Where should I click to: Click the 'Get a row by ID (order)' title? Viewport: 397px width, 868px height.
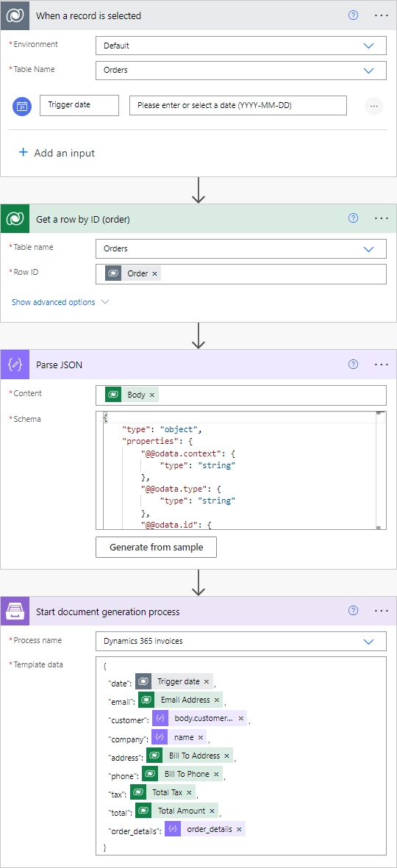click(83, 219)
